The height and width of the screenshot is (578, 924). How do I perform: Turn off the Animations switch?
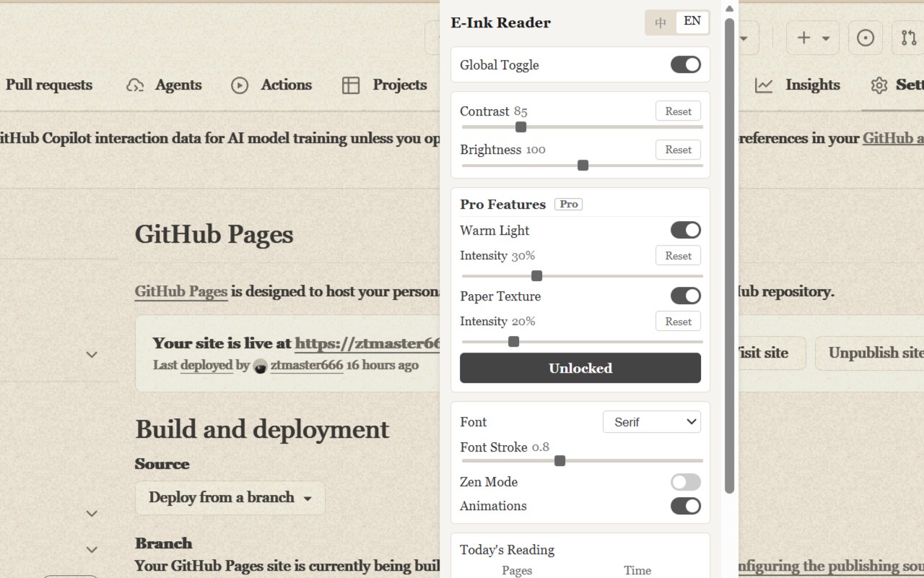tap(686, 506)
